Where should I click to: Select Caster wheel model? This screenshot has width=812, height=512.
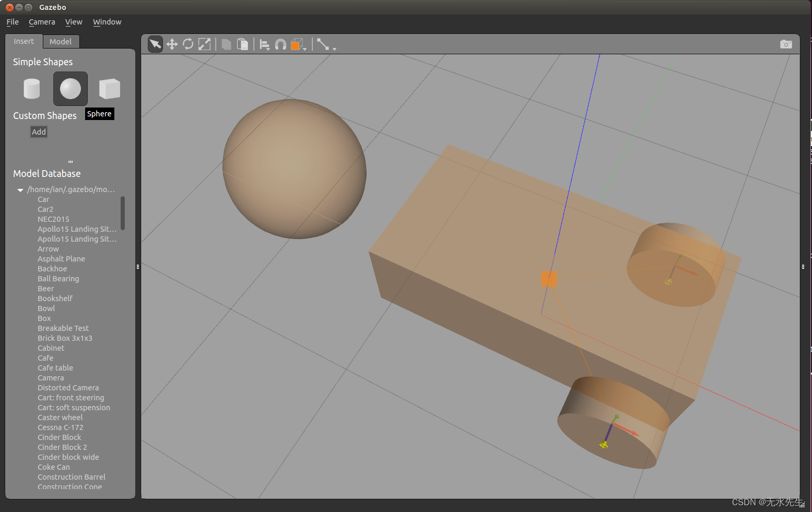tap(60, 418)
